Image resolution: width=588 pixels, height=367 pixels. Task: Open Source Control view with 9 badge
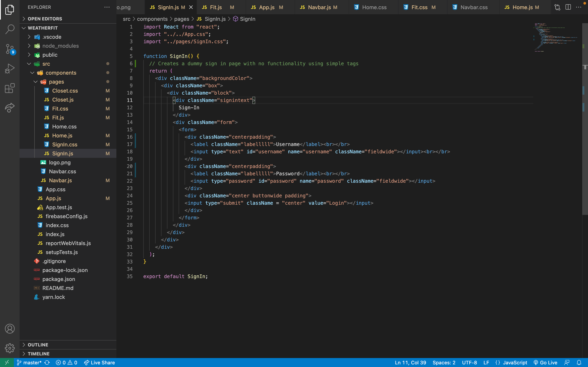click(10, 49)
